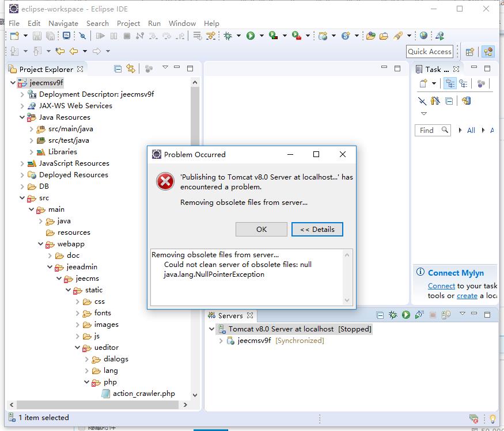Select the Project Explorer tab
The image size is (504, 431).
click(x=46, y=70)
